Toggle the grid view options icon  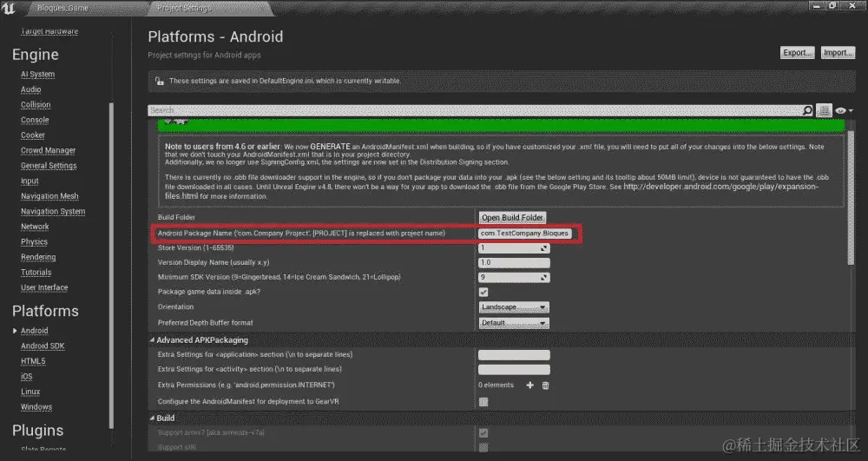[x=824, y=110]
